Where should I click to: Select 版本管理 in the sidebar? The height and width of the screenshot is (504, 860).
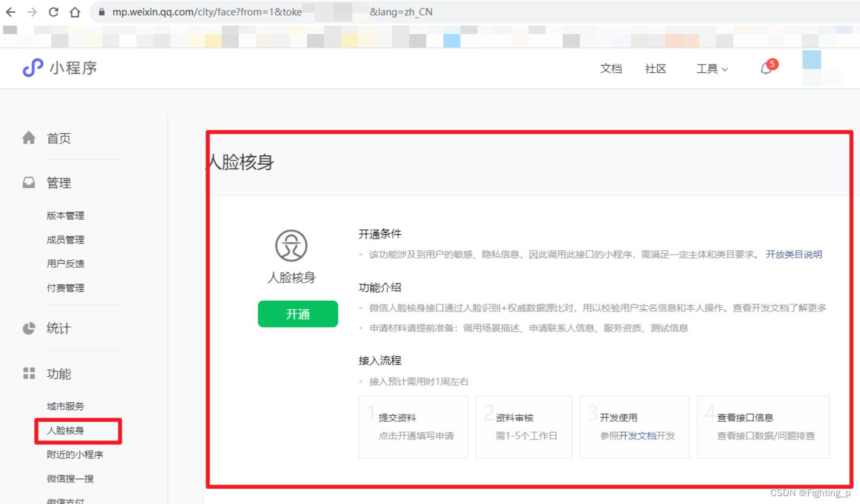coord(65,215)
